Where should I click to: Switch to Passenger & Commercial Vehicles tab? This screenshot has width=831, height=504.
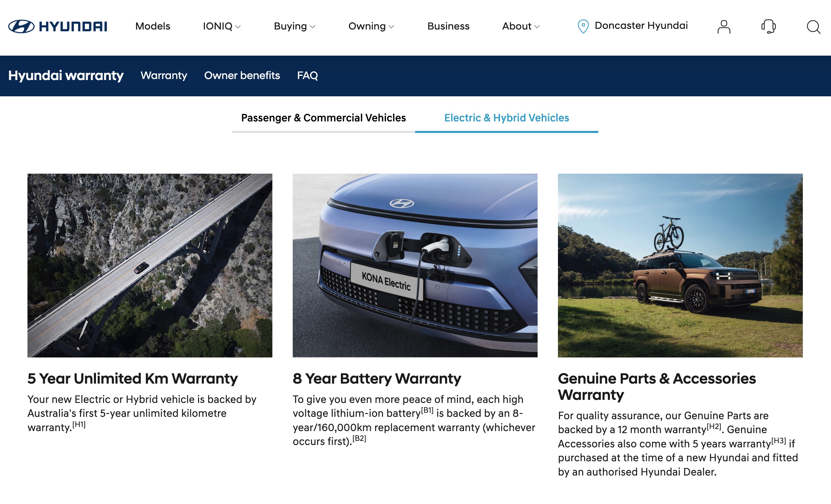[x=323, y=118]
